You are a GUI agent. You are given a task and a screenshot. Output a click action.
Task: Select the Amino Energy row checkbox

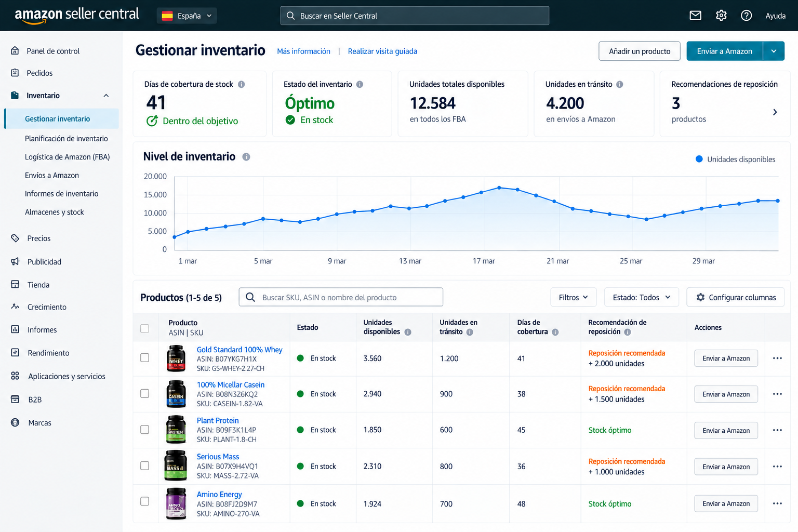tap(145, 501)
